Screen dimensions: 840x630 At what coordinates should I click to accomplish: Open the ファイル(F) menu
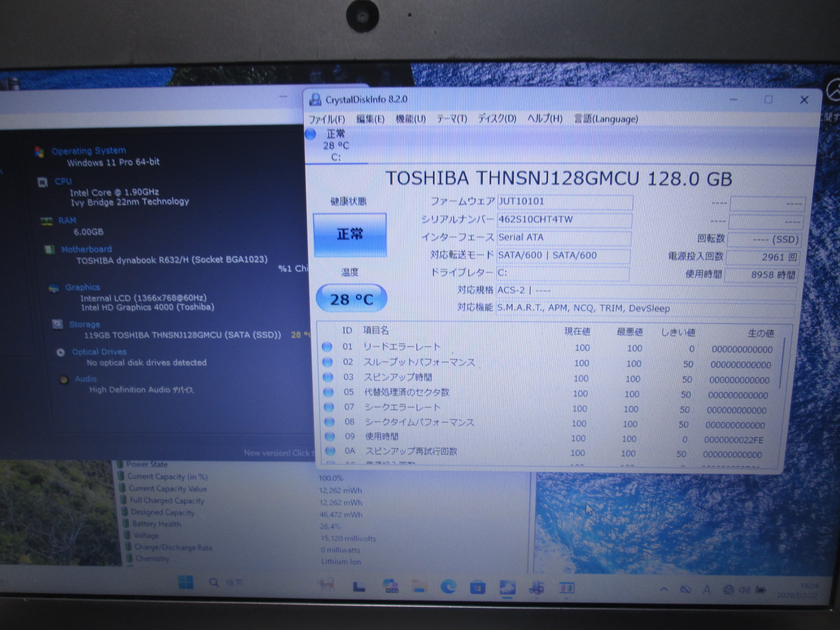[327, 119]
